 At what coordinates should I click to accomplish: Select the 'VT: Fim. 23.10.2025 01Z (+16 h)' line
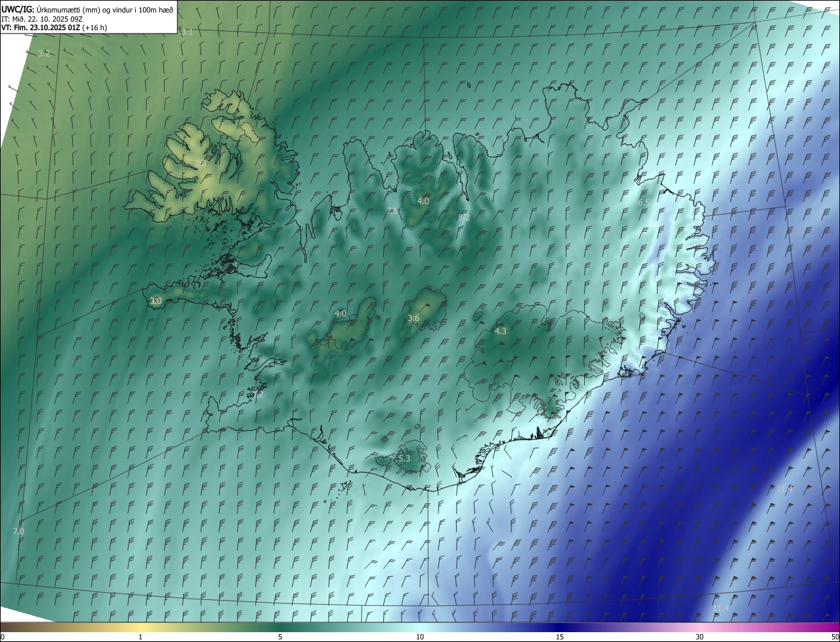pyautogui.click(x=54, y=28)
